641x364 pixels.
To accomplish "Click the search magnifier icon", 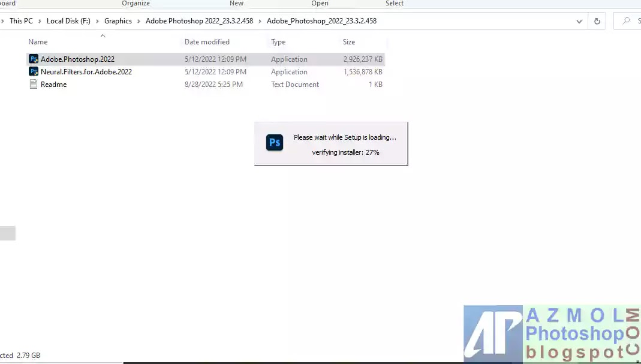I will [x=626, y=21].
